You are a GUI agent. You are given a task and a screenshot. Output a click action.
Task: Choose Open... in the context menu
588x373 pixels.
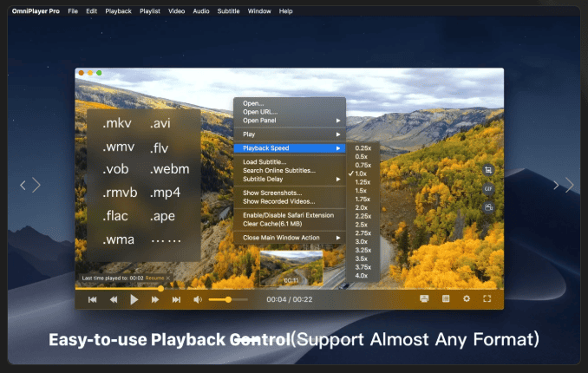click(x=289, y=103)
